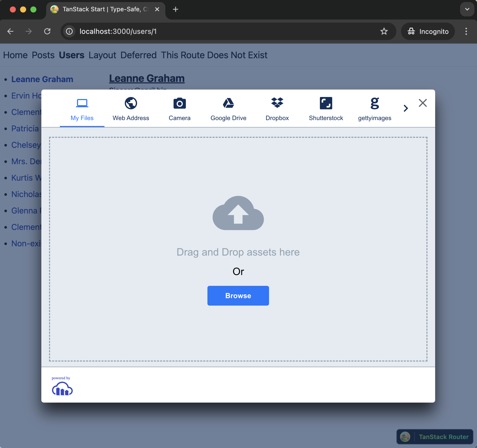Choose the Camera upload source
The height and width of the screenshot is (448, 477).
click(x=180, y=103)
